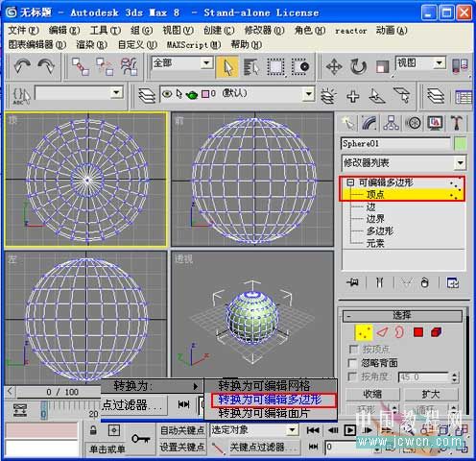Open the Hierarchy panel tab icon
Viewport: 476px width, 461px height.
[391, 123]
